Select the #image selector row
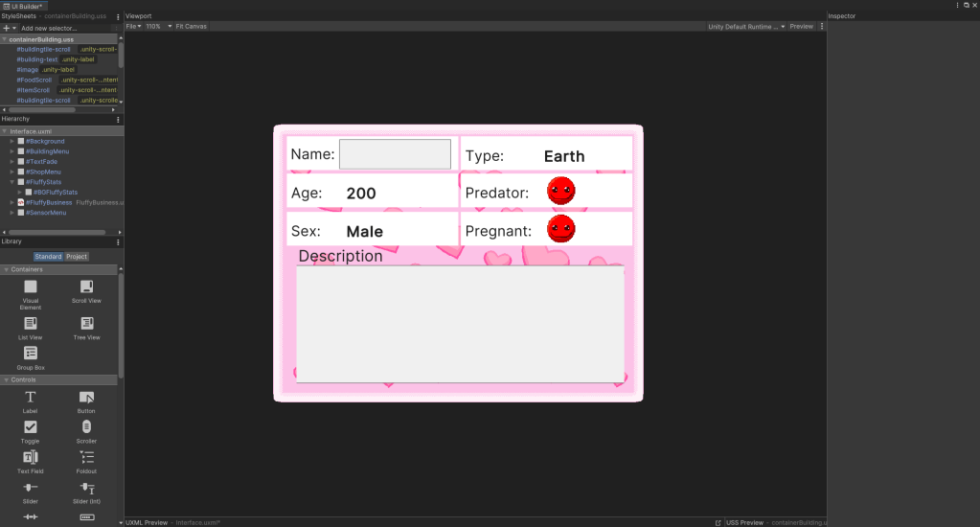Screen dimensions: 980x527 click(60, 69)
